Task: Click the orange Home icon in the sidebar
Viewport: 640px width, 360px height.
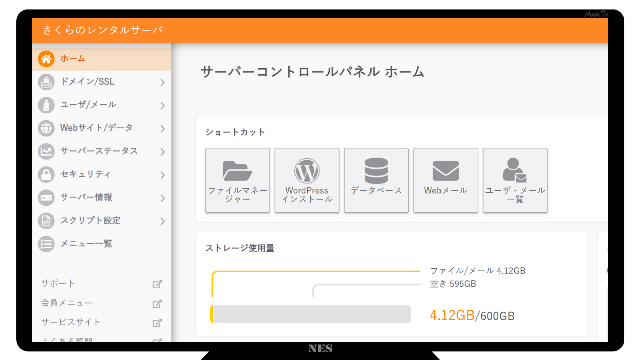Action: [46, 59]
